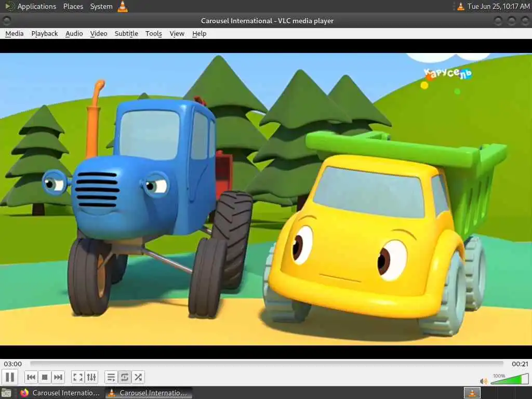Stop the video playback
Viewport: 532px width, 399px height.
(45, 377)
